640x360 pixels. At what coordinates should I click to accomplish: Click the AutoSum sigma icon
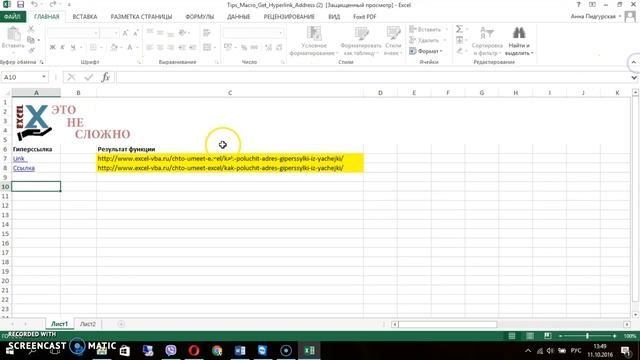tap(459, 29)
